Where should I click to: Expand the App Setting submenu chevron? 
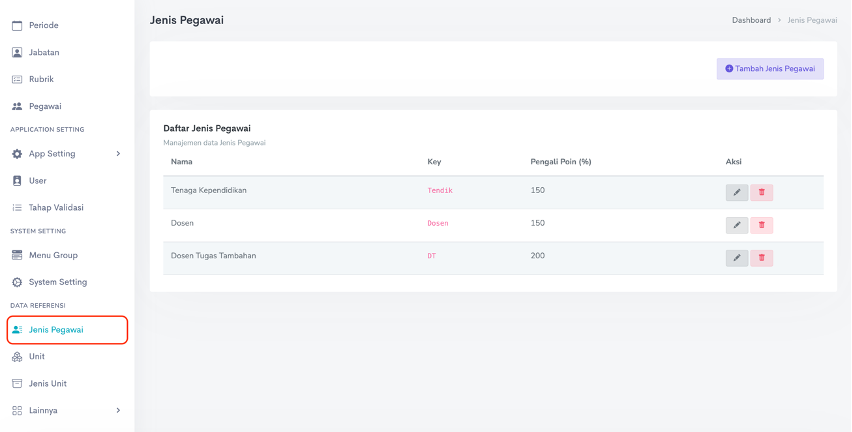click(118, 154)
